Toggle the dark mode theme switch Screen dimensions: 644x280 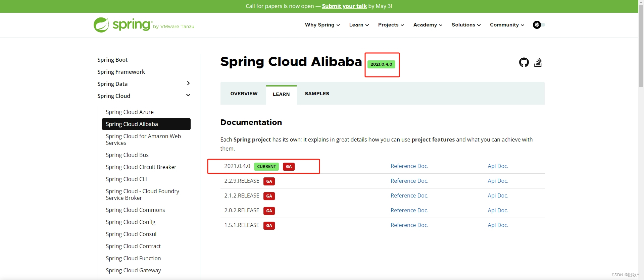[539, 25]
